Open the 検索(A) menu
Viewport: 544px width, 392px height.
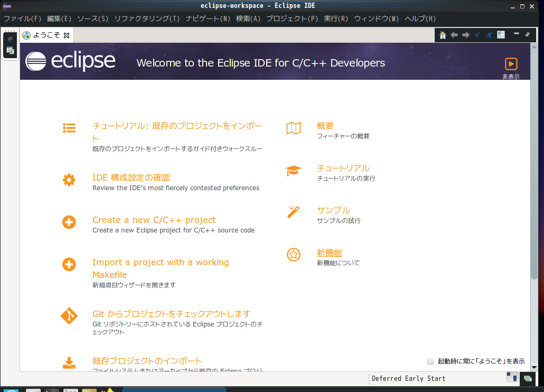pyautogui.click(x=248, y=18)
